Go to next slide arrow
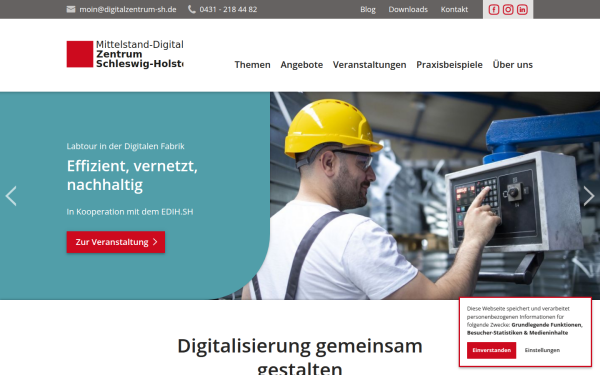 pos(589,196)
